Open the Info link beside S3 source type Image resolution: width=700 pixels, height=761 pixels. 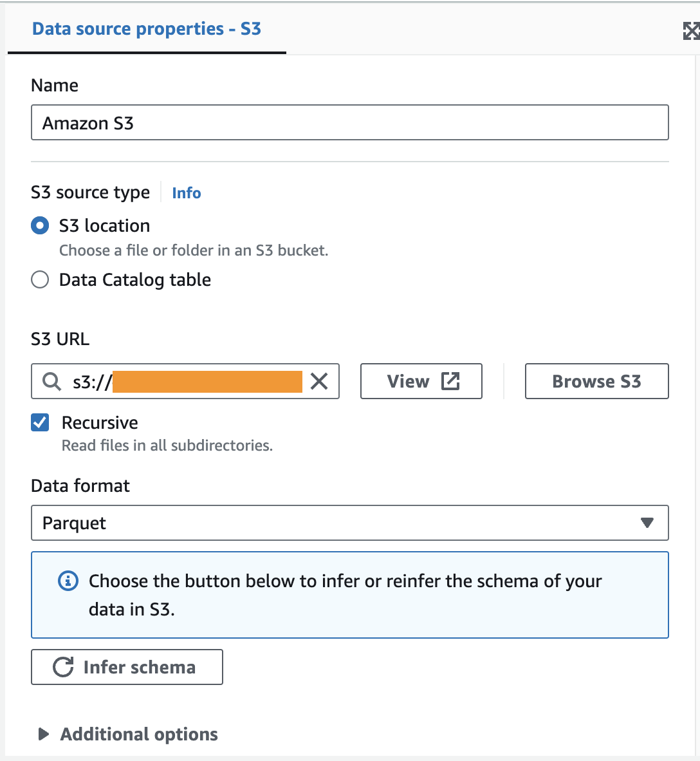coord(187,193)
